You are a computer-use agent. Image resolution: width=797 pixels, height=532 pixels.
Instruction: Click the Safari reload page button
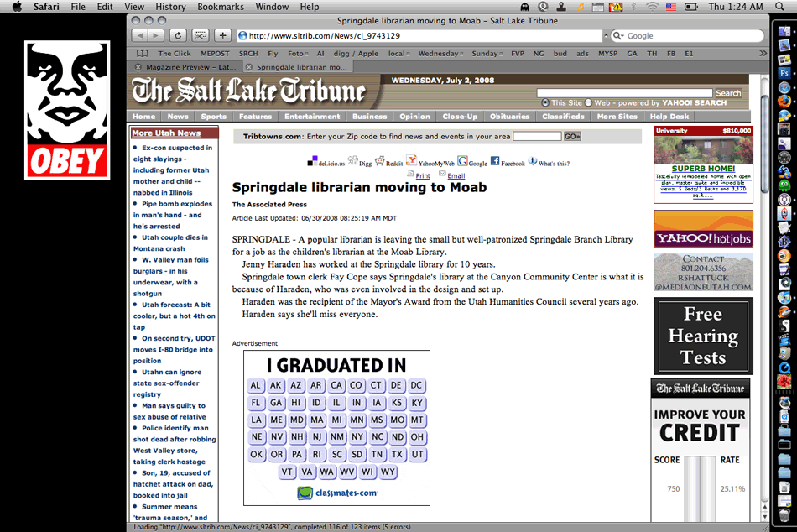pyautogui.click(x=178, y=35)
